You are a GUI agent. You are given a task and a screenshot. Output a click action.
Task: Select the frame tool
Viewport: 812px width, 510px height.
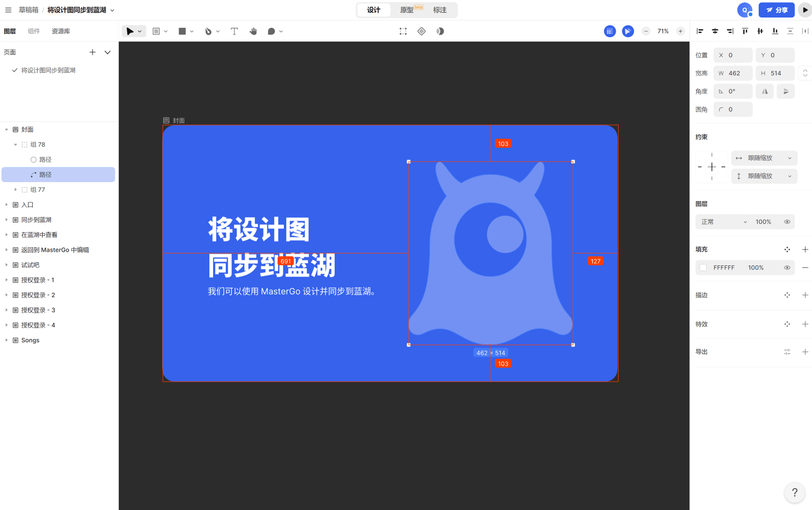coord(156,31)
